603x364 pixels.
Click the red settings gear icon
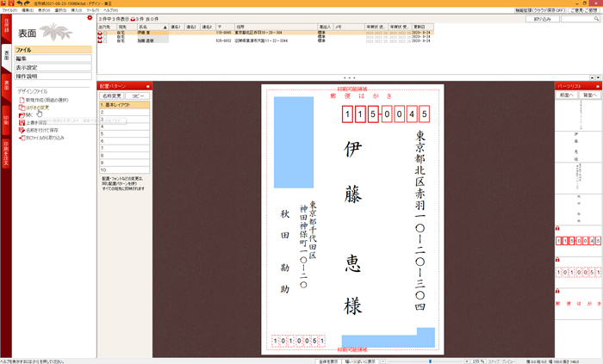click(x=90, y=18)
